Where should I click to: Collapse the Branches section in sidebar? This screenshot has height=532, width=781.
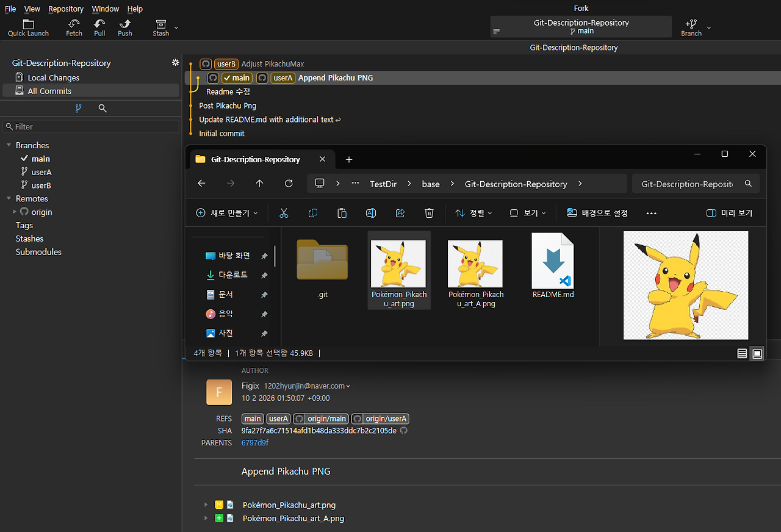(9, 145)
